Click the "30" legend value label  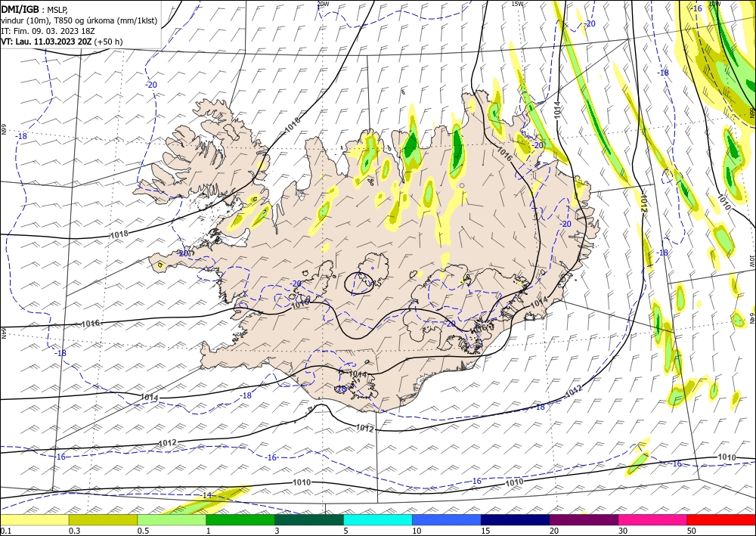[x=623, y=531]
